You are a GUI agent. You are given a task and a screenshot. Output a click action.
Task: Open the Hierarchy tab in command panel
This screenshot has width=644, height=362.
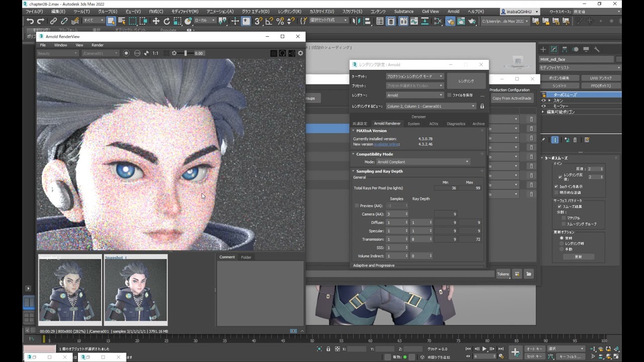click(565, 49)
